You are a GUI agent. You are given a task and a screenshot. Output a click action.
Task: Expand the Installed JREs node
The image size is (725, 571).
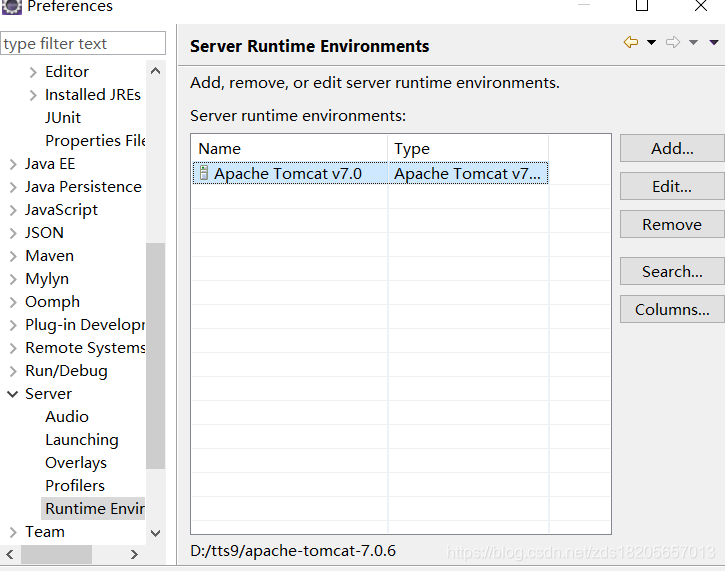coord(32,95)
